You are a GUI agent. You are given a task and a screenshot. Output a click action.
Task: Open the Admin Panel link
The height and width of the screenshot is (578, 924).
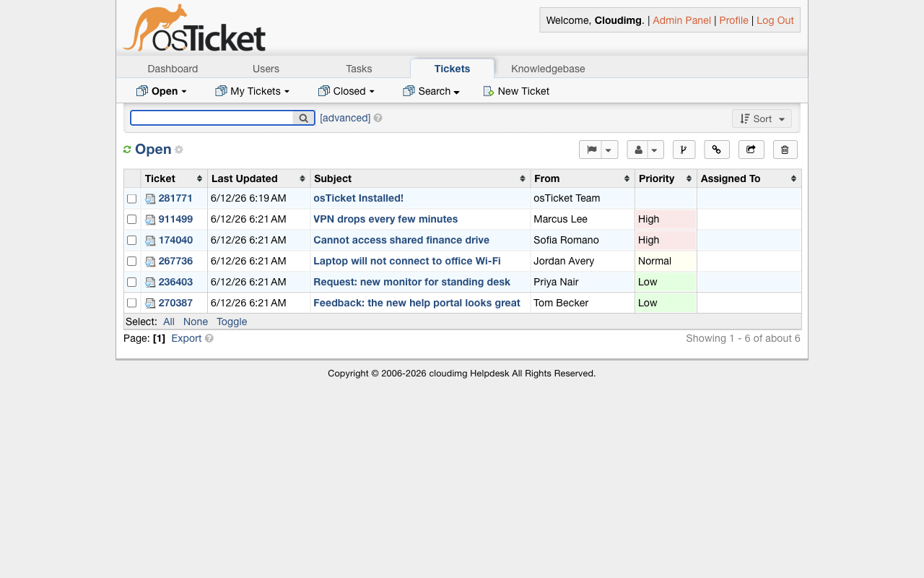coord(681,20)
